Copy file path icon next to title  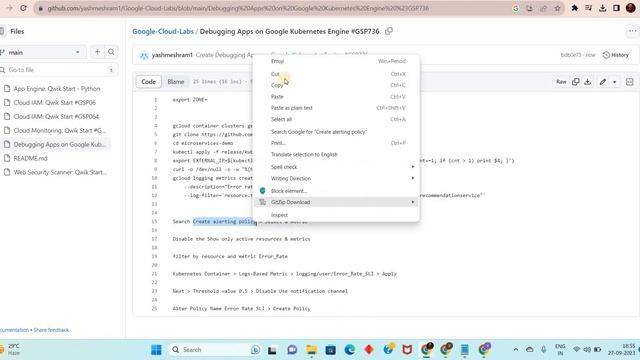point(389,31)
